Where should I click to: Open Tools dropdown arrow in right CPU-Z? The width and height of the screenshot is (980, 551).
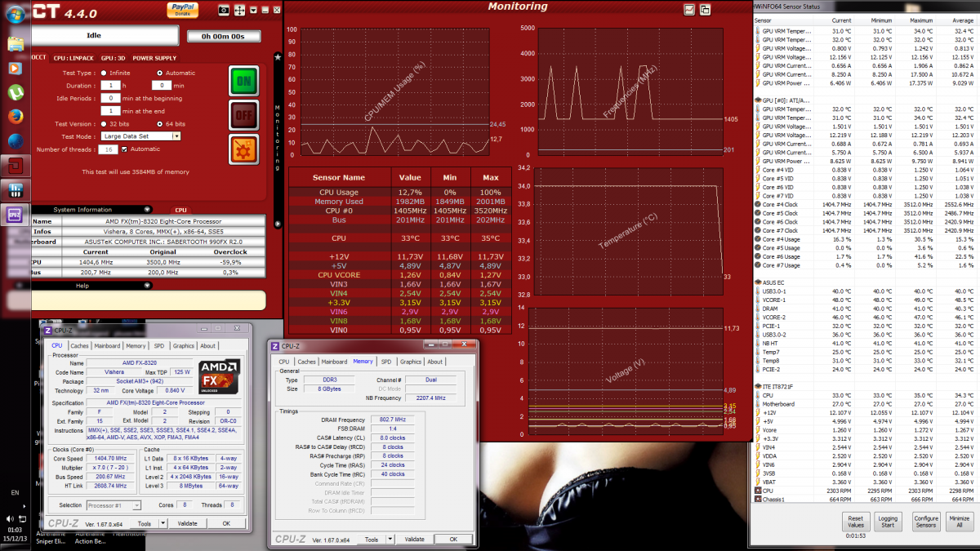(389, 540)
